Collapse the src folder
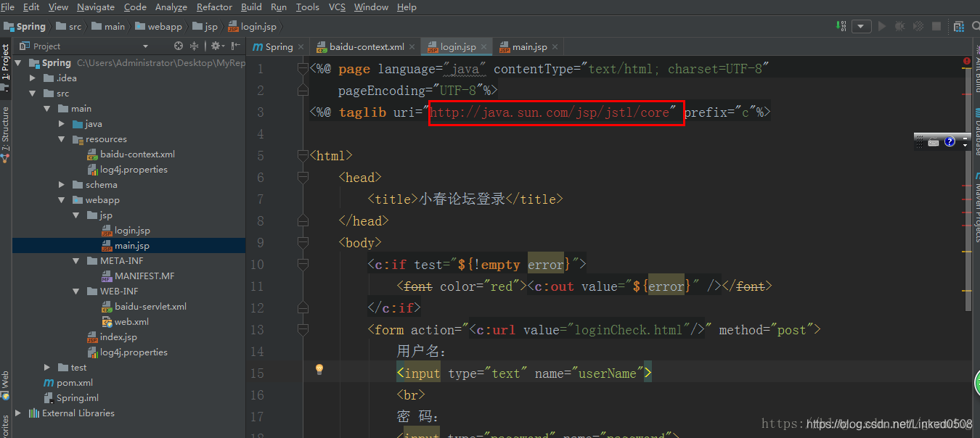 [x=33, y=94]
